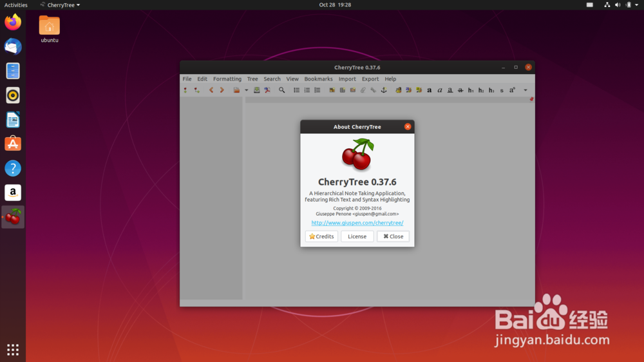Screen dimensions: 644x362
Task: Open the Edit menu
Action: (202, 79)
